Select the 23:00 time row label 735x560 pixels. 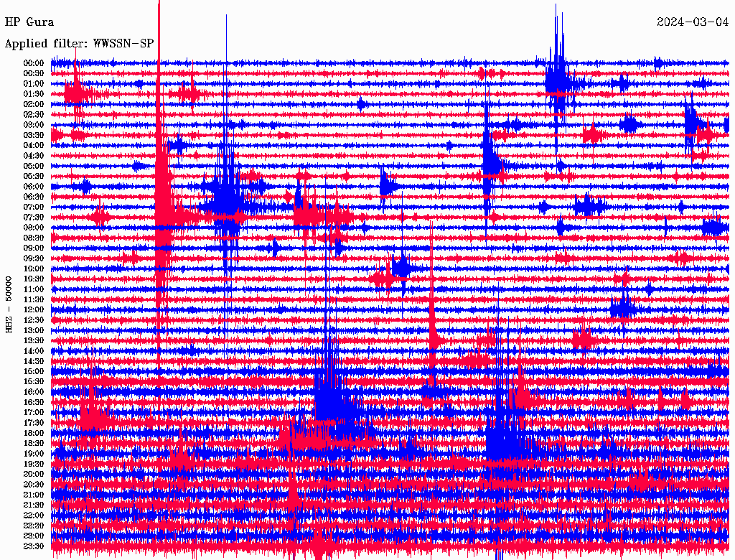(33, 536)
